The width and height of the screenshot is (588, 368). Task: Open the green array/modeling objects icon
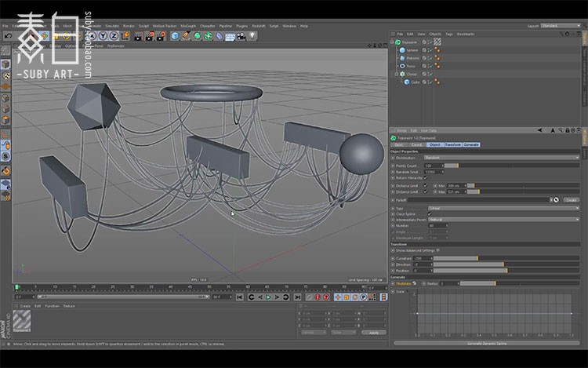click(x=208, y=36)
